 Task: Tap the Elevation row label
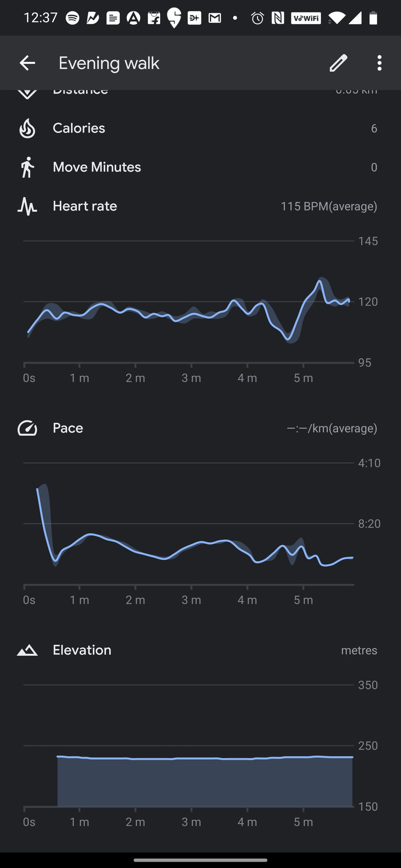[82, 650]
